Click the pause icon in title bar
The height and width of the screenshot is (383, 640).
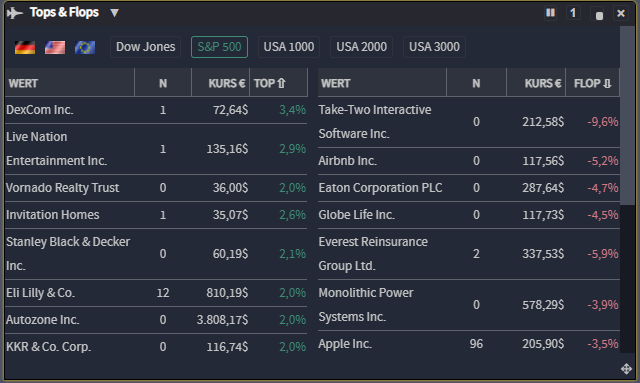coord(550,13)
